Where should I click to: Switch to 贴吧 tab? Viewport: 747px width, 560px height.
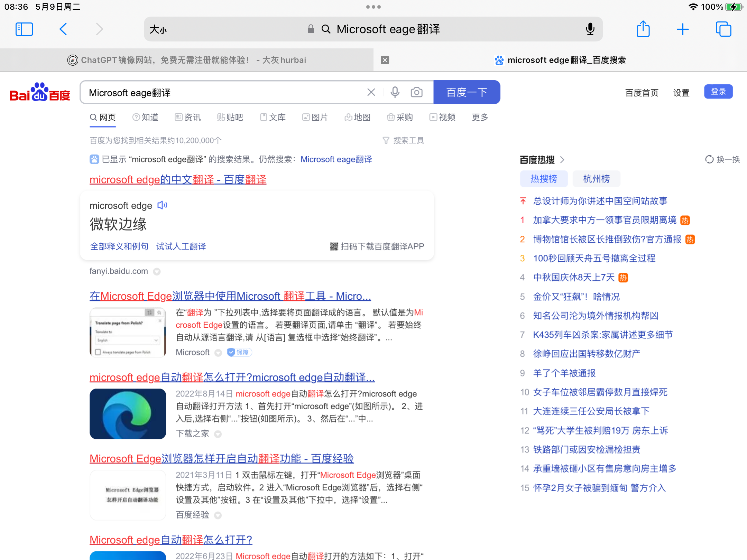click(230, 118)
